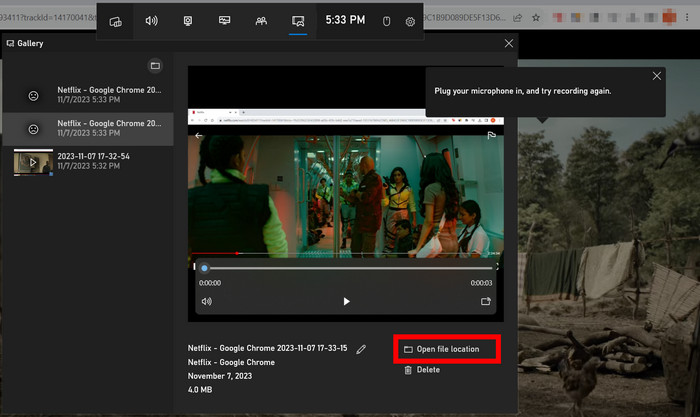Click the Chrome profile avatar
The image size is (700, 417).
click(x=669, y=17)
